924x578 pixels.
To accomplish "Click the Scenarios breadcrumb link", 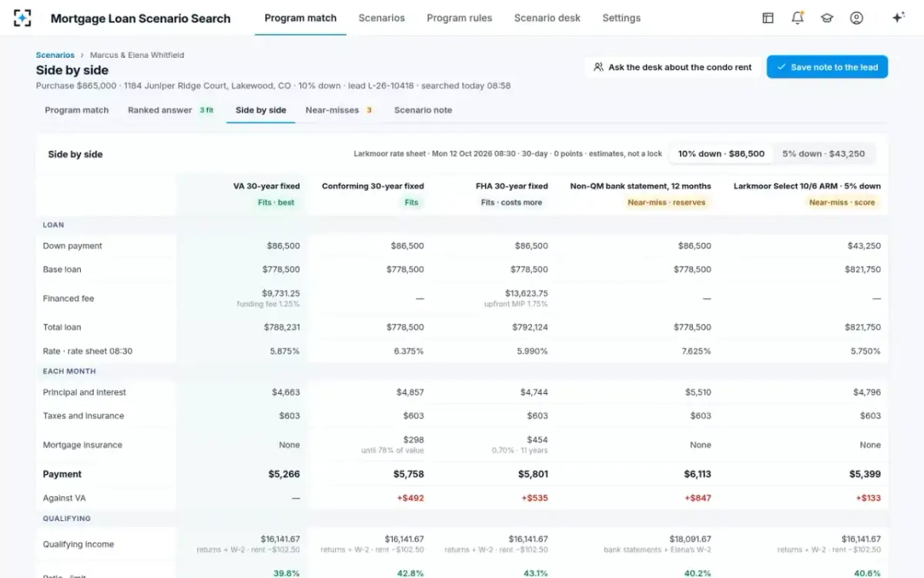I will tap(55, 55).
